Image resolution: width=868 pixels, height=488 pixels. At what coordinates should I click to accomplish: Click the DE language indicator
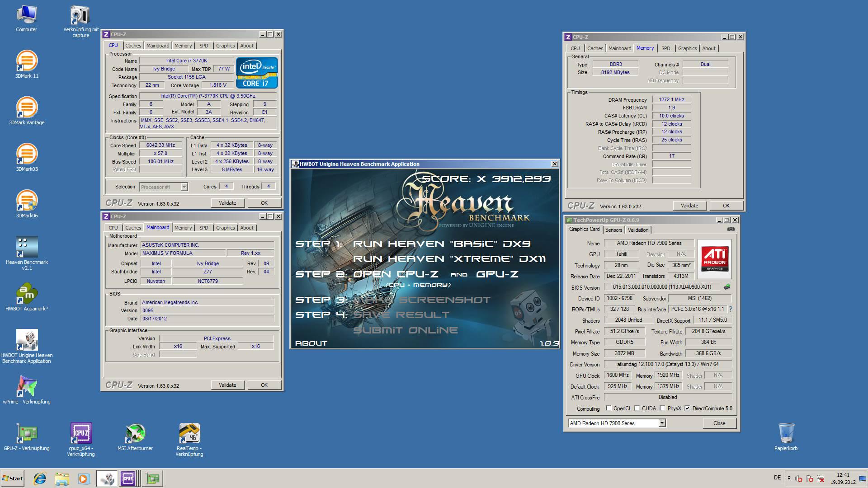(x=777, y=477)
